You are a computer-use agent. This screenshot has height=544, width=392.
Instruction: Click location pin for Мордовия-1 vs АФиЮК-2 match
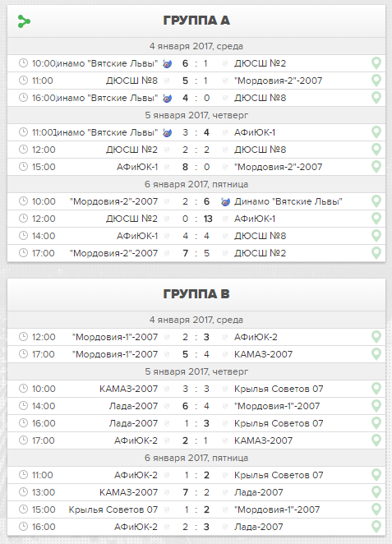pyautogui.click(x=376, y=337)
